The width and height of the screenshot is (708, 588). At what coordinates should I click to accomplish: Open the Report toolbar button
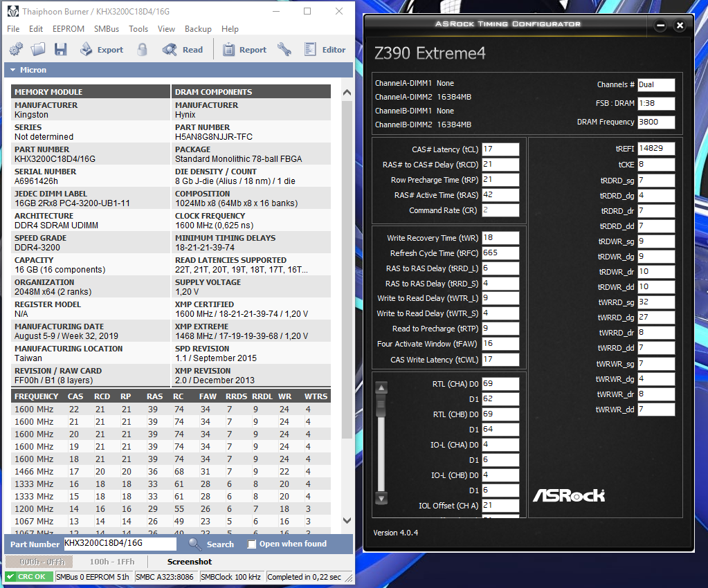[244, 50]
